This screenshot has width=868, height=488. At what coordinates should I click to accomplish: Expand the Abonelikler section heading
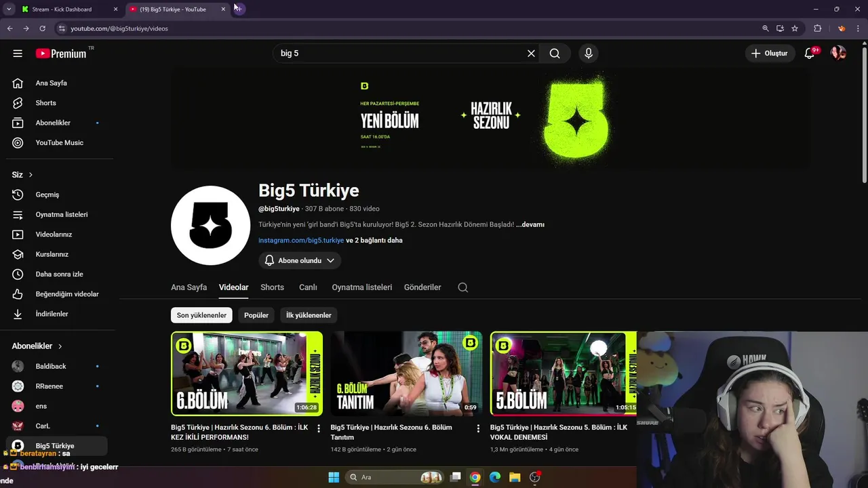click(x=37, y=346)
